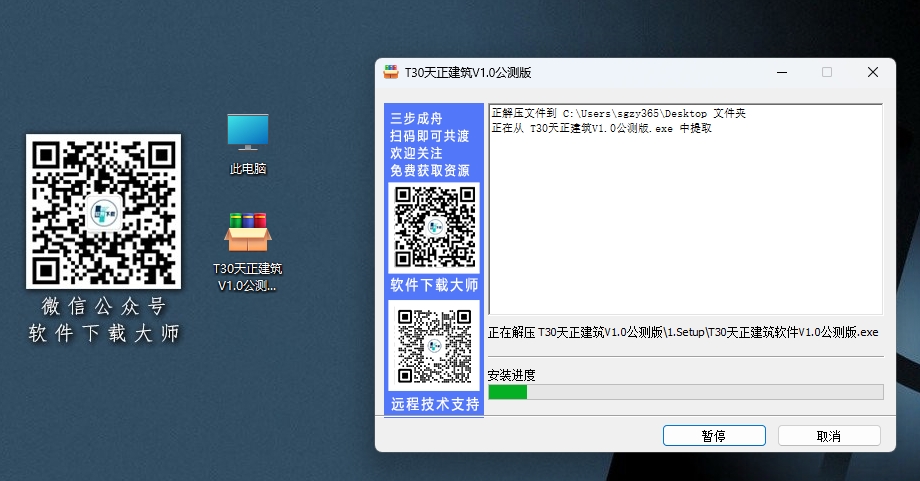Close the T30天正建筑 installer window
920x481 pixels.
click(873, 72)
